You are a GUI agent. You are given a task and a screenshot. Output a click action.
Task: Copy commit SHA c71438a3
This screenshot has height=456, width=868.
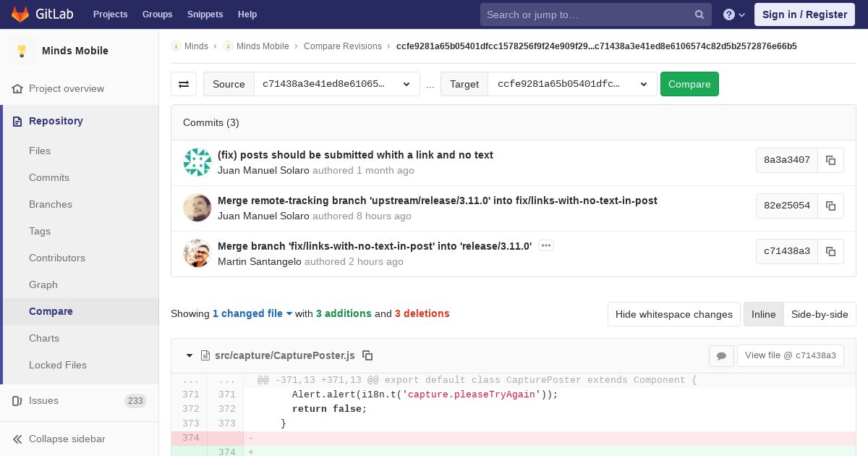830,251
